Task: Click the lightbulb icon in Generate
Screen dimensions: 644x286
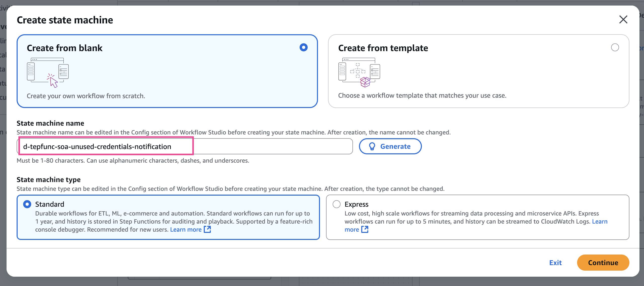Action: [x=372, y=146]
